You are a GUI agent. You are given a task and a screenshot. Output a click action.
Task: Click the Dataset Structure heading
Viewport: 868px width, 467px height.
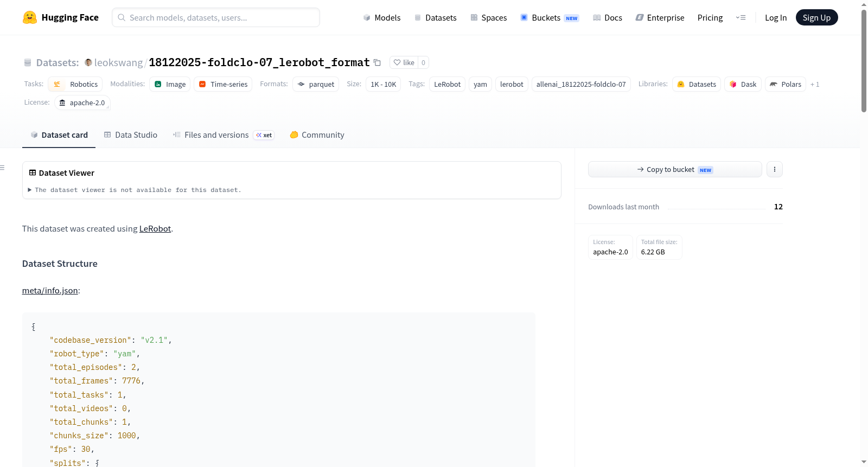coord(60,264)
